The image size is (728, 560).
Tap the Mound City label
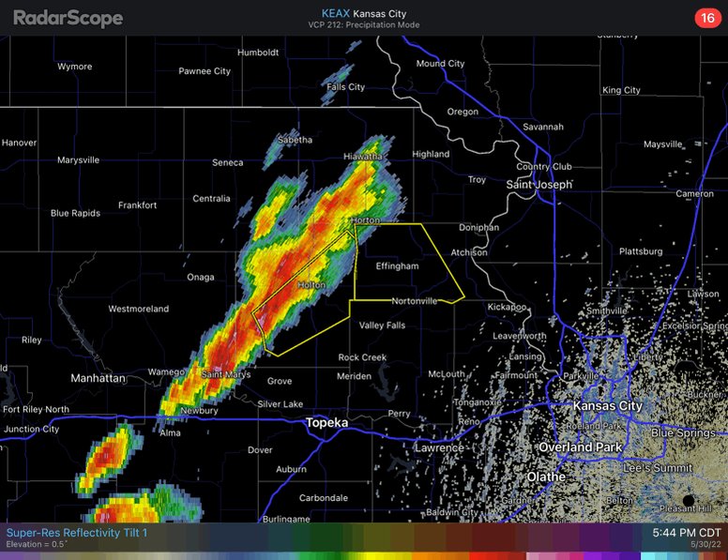tap(440, 64)
